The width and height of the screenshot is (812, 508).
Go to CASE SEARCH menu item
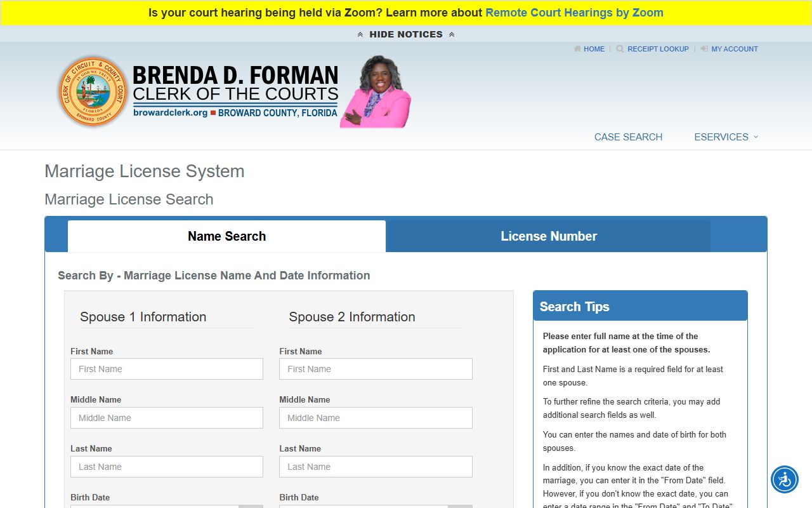628,137
